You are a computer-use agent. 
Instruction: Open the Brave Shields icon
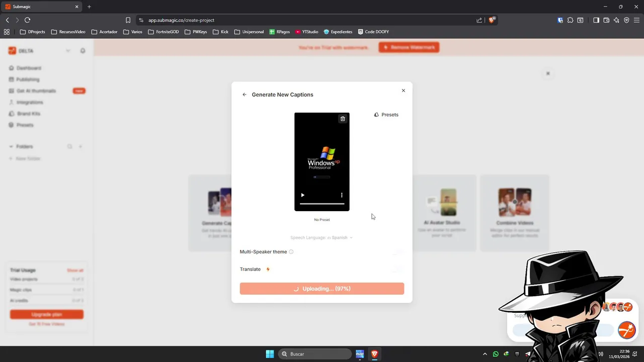[x=492, y=20]
